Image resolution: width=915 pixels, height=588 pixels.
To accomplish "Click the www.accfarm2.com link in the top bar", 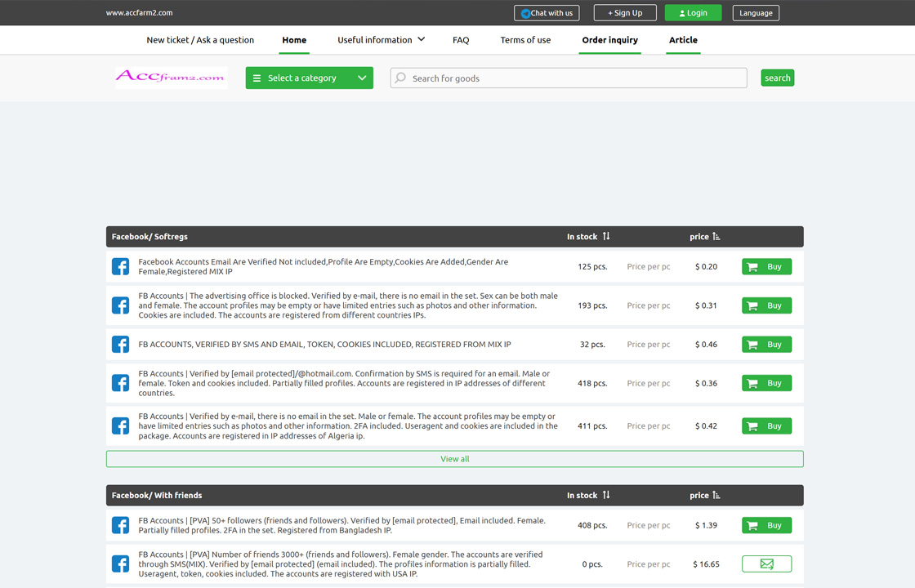I will click(139, 12).
